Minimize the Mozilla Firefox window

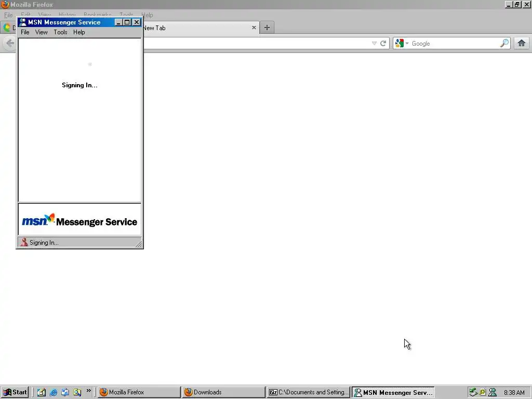pos(509,5)
